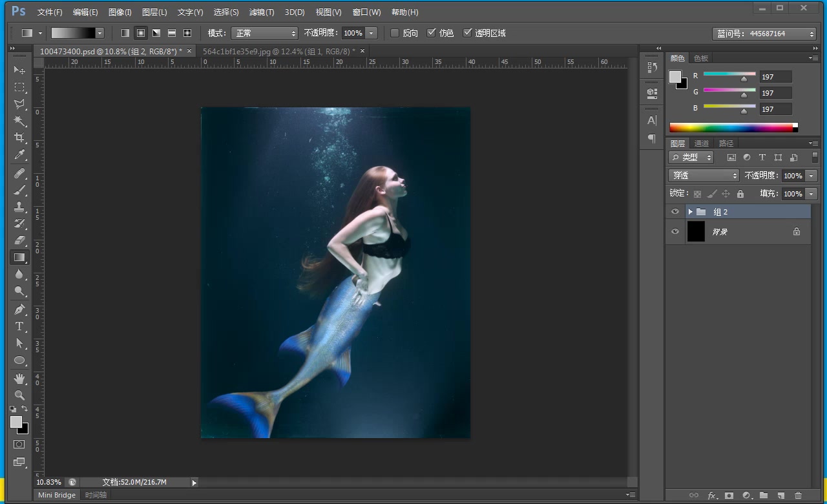
Task: Open the History panel icon
Action: (652, 67)
